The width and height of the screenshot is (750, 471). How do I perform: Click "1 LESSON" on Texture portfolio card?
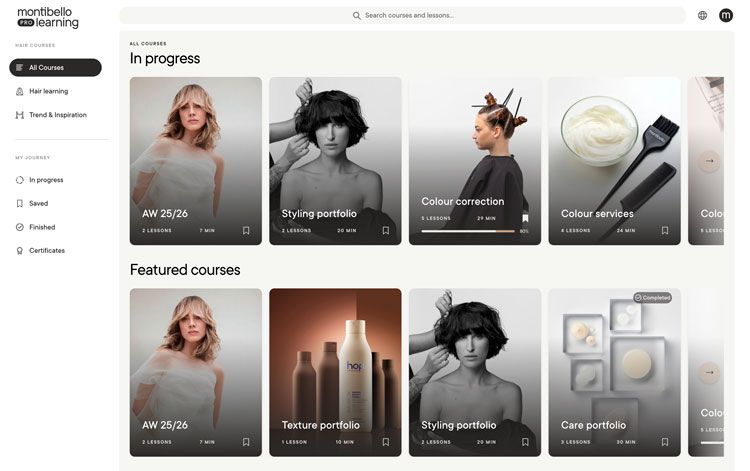[x=294, y=442]
